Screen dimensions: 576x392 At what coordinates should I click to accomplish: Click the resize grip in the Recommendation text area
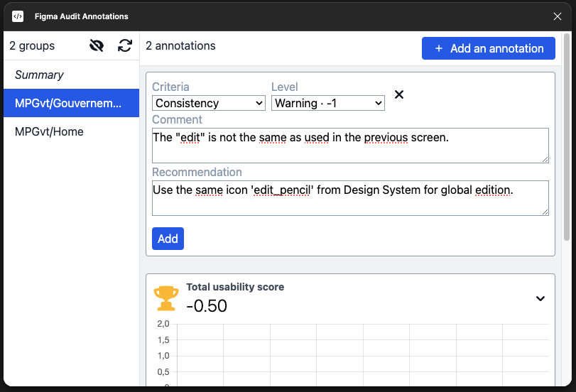(x=545, y=212)
